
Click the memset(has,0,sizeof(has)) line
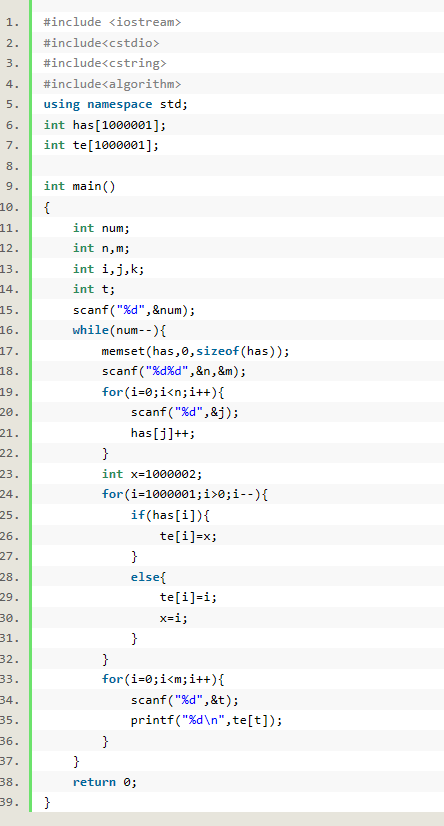click(196, 351)
